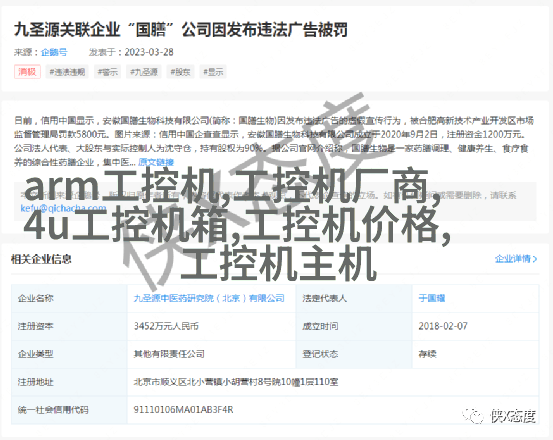Select the 企业类型 label cell
Viewport: 553px width, 440px height.
pos(69,354)
